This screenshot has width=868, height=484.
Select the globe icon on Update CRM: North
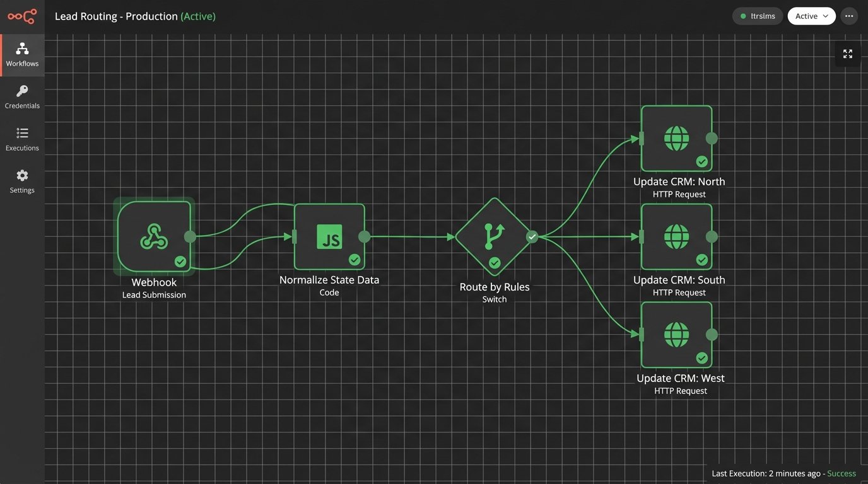(677, 138)
